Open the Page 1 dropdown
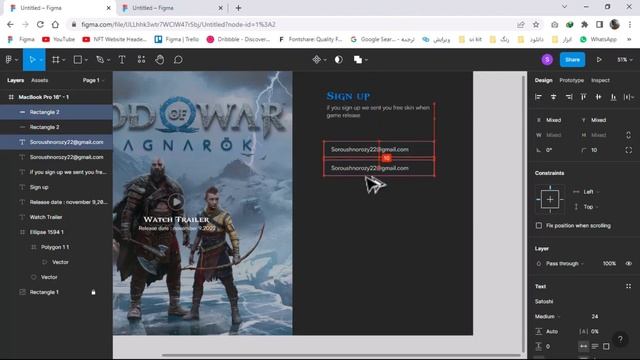The height and width of the screenshot is (360, 640). [x=93, y=80]
